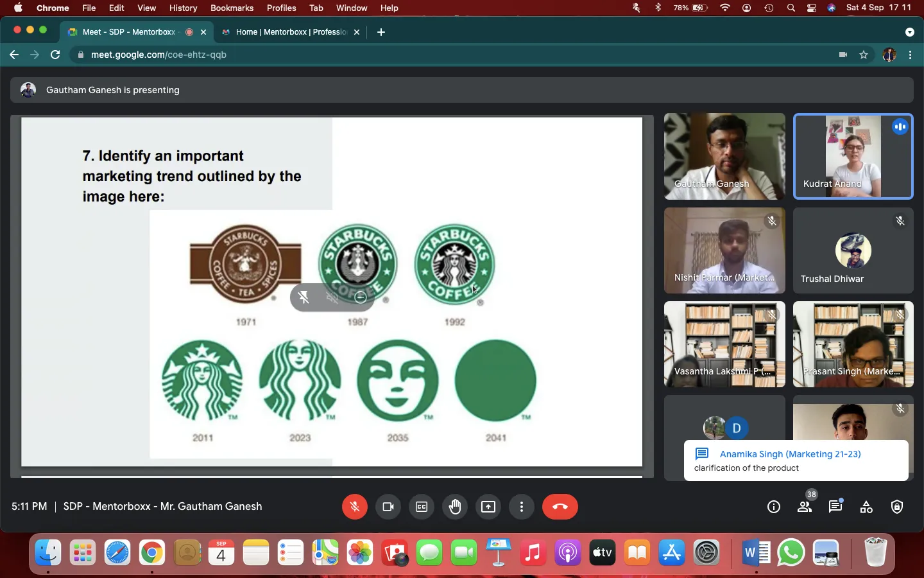Go back in Chrome
The height and width of the screenshot is (578, 924).
click(x=14, y=55)
